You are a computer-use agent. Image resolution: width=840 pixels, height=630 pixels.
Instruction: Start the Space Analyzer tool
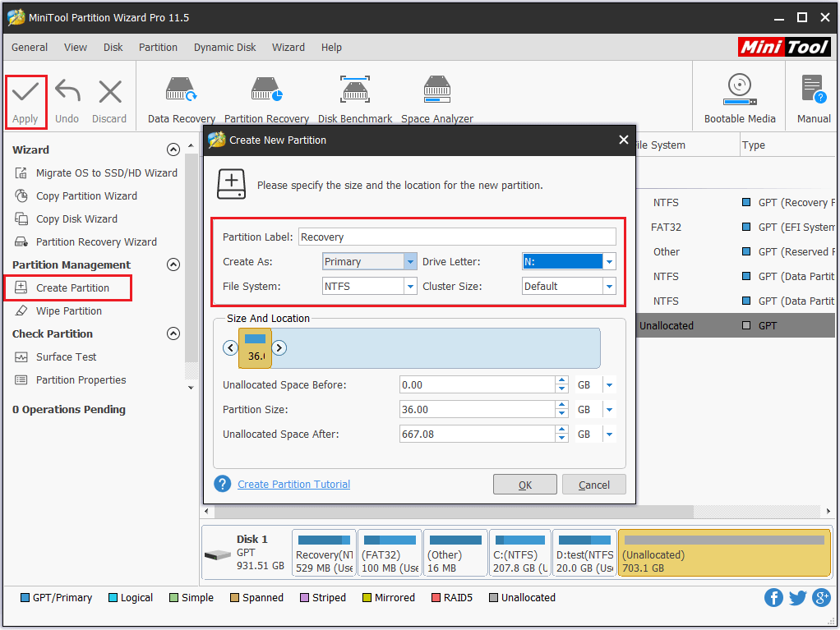[436, 90]
